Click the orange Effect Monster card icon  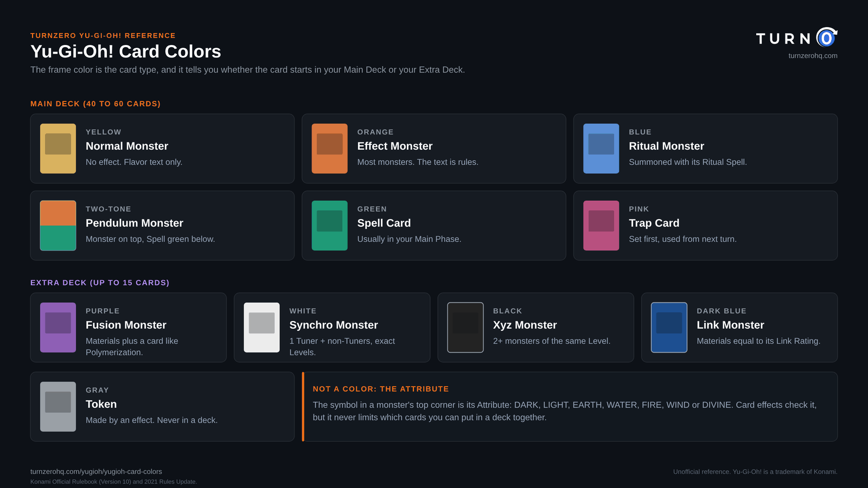tap(329, 149)
